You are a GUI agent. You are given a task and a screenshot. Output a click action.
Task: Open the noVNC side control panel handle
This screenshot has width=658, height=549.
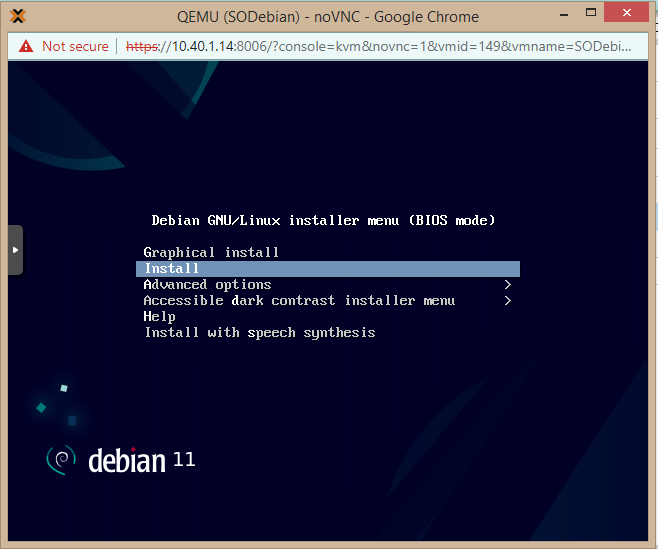click(16, 250)
